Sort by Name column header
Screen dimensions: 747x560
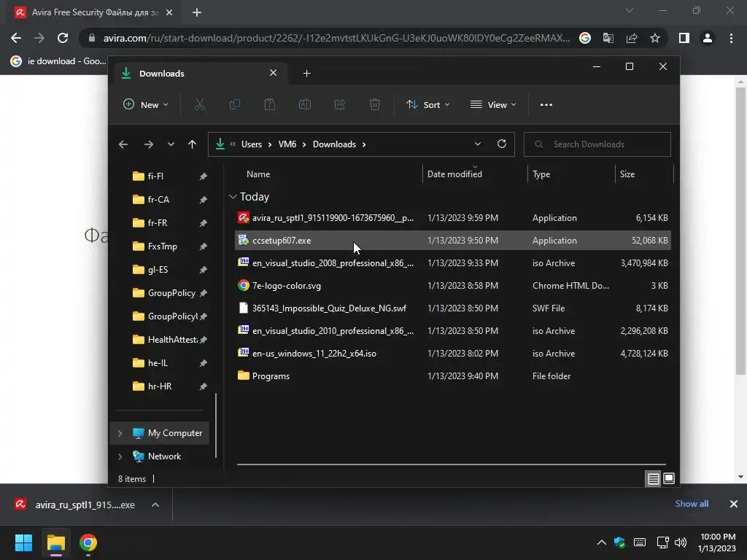tap(258, 174)
